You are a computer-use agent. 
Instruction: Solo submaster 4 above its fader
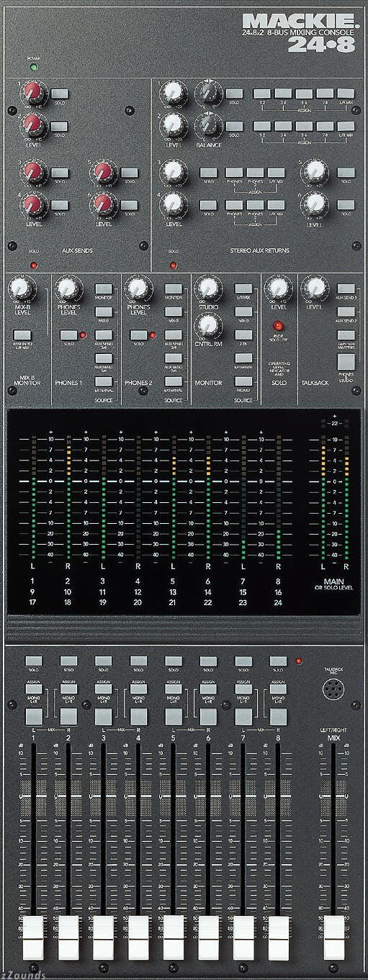point(138,660)
